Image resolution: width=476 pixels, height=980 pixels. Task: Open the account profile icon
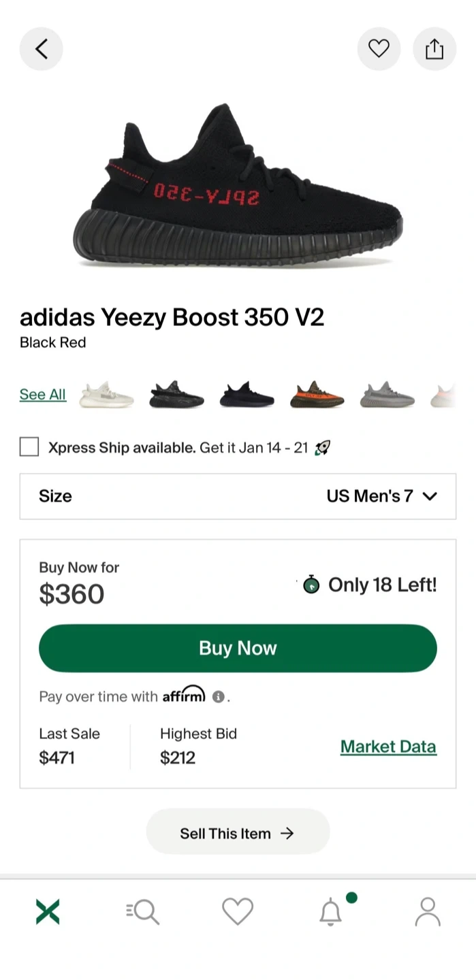point(428,911)
